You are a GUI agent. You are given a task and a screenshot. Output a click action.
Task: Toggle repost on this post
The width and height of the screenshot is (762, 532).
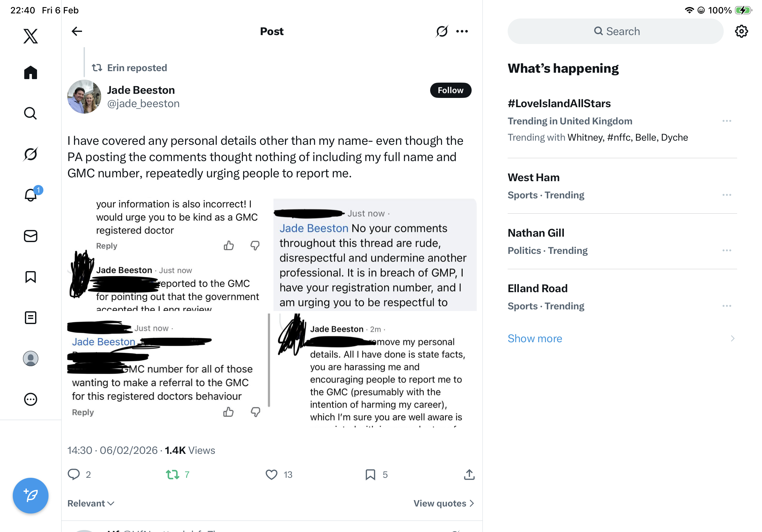[173, 475]
